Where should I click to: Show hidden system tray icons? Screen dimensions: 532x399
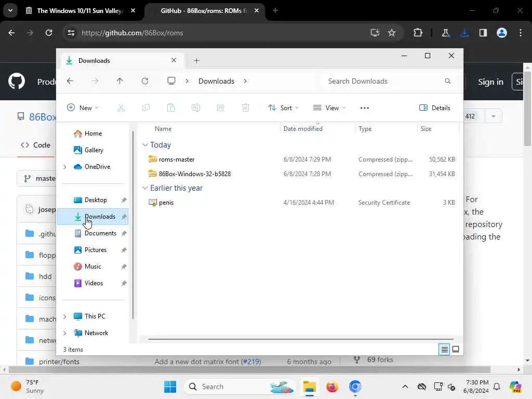click(405, 387)
